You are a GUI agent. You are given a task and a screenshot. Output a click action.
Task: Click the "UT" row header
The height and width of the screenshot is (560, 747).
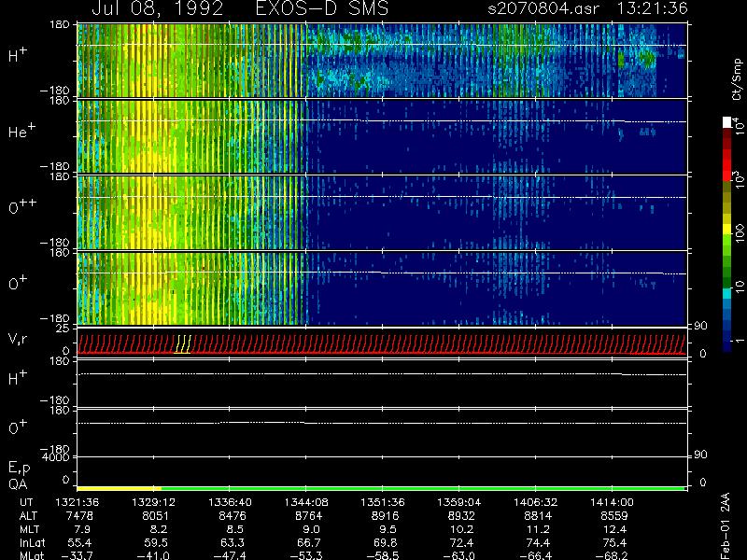point(26,502)
